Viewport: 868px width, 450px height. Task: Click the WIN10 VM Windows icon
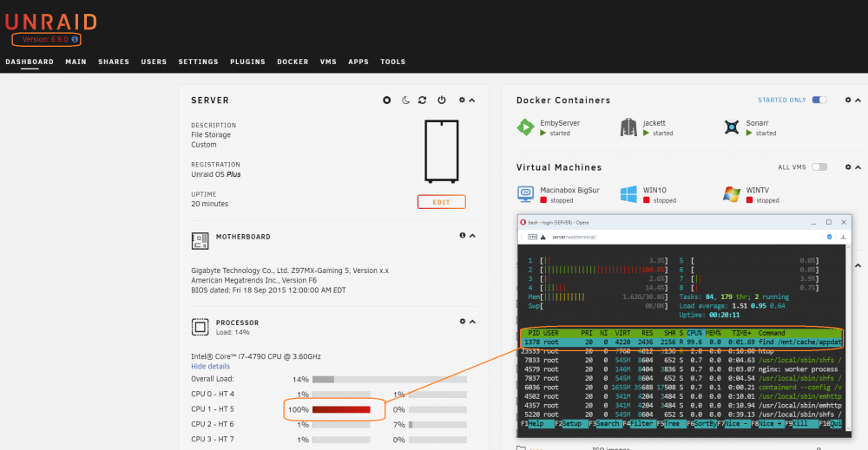point(628,194)
